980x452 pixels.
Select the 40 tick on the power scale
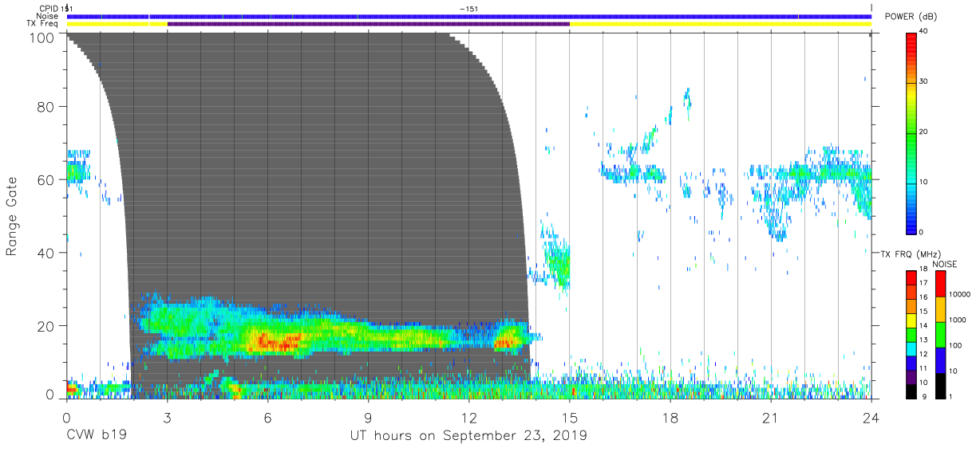pos(925,32)
